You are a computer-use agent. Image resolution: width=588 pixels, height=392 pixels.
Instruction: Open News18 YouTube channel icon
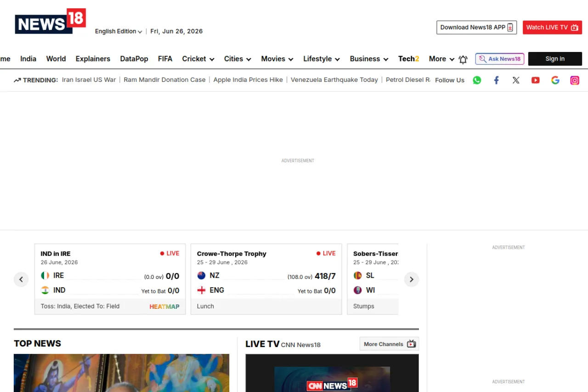point(536,80)
